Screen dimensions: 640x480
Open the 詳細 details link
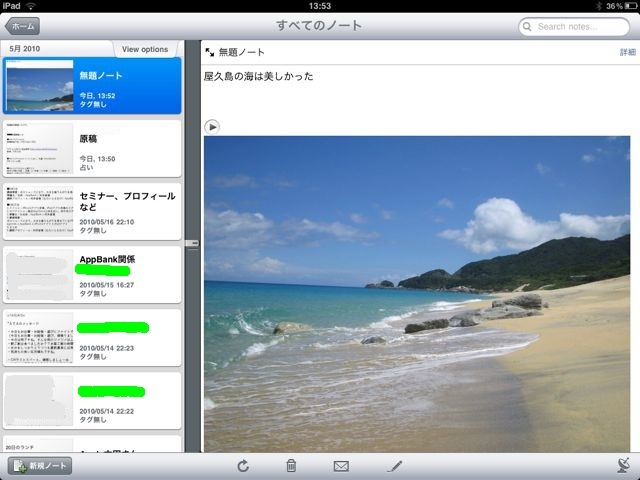pyautogui.click(x=628, y=52)
